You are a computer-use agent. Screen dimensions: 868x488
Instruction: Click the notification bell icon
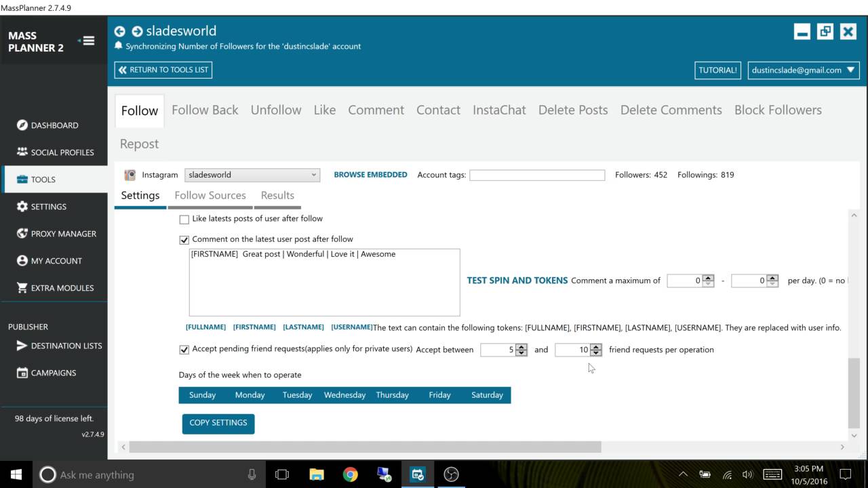coord(119,46)
